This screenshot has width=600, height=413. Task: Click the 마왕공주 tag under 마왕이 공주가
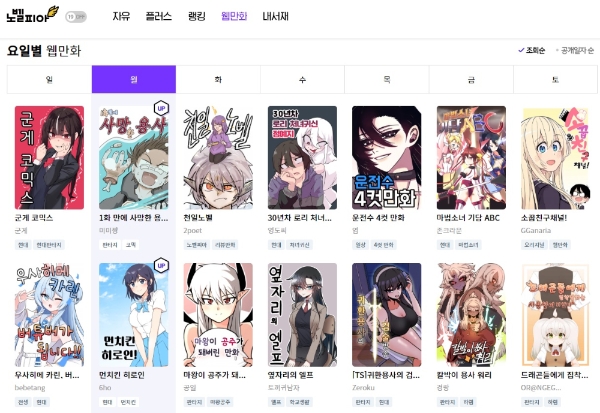click(x=220, y=402)
